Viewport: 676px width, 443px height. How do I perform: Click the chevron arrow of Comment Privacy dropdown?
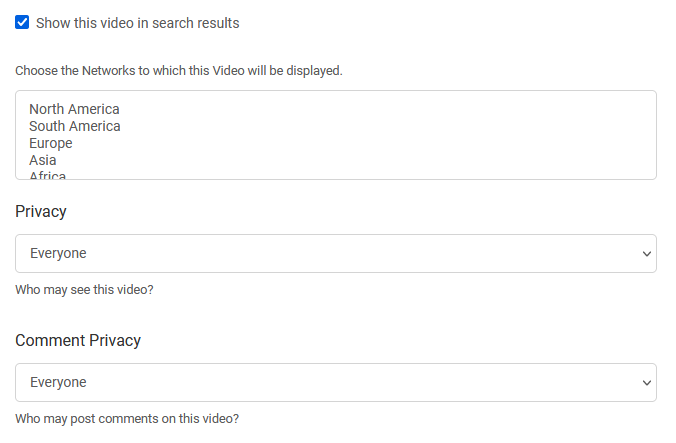pyautogui.click(x=647, y=383)
